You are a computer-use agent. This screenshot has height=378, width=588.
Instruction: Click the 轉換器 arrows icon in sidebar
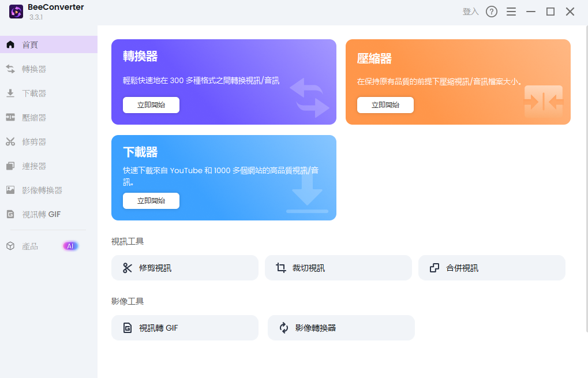pyautogui.click(x=10, y=69)
